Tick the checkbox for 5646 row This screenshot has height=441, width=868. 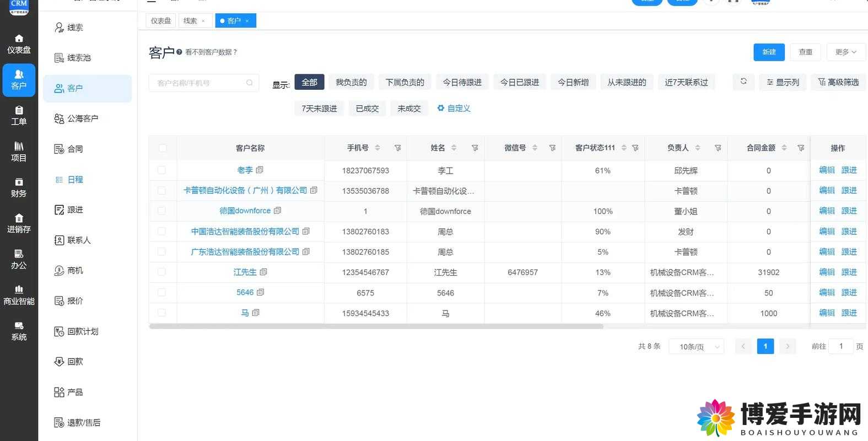[x=161, y=292]
